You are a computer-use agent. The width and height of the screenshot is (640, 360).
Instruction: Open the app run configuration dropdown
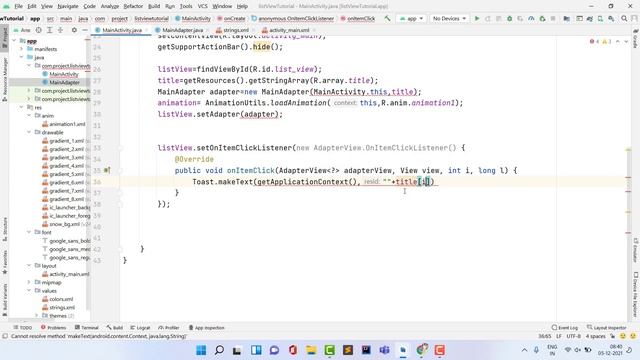pyautogui.click(x=411, y=18)
